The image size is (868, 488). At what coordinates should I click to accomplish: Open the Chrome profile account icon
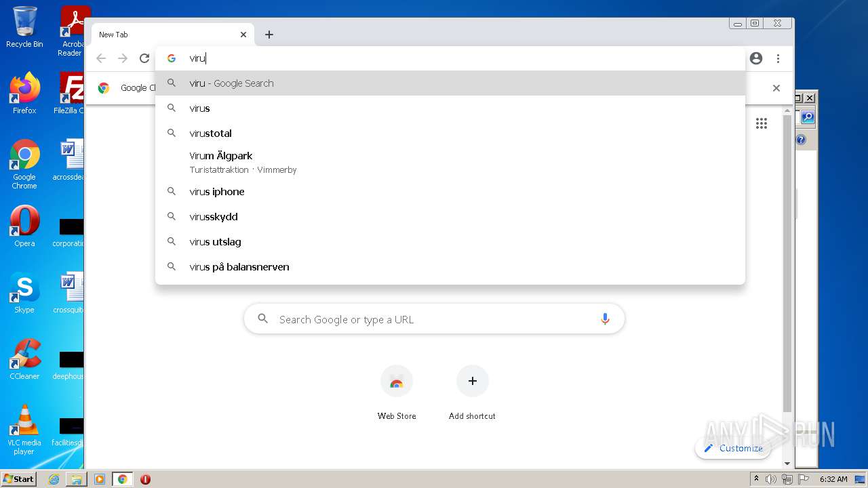[756, 58]
